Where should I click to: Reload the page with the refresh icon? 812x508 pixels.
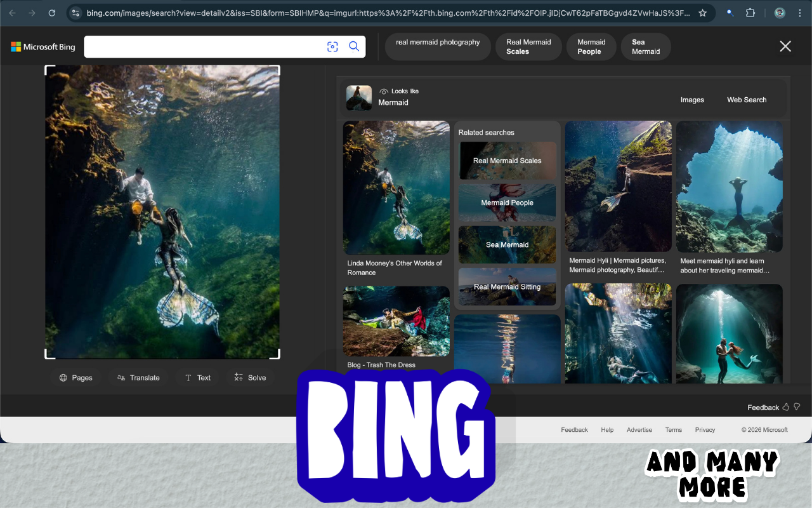click(52, 12)
